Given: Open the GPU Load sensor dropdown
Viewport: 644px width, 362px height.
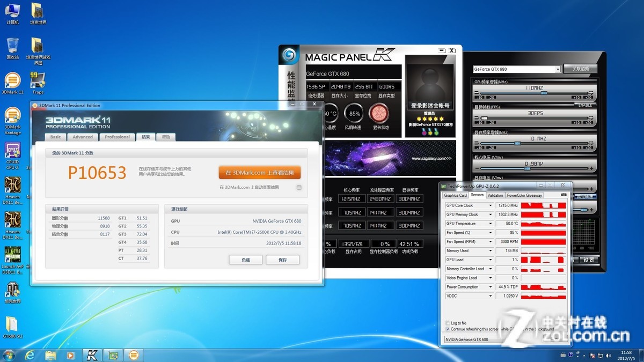Looking at the screenshot, I should (490, 260).
